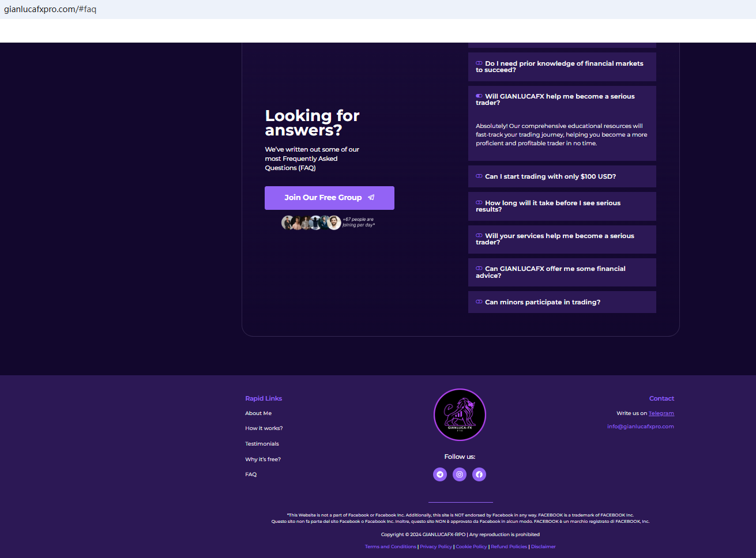Expand 'Can GIANLUCAFX offer me some financial advice?'
756x558 pixels.
pyautogui.click(x=562, y=272)
